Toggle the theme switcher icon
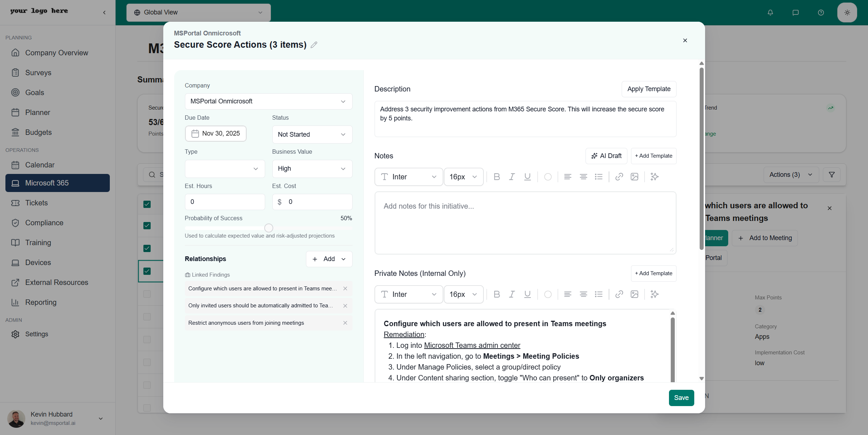Screen dimensions: 868x435 pyautogui.click(x=847, y=12)
